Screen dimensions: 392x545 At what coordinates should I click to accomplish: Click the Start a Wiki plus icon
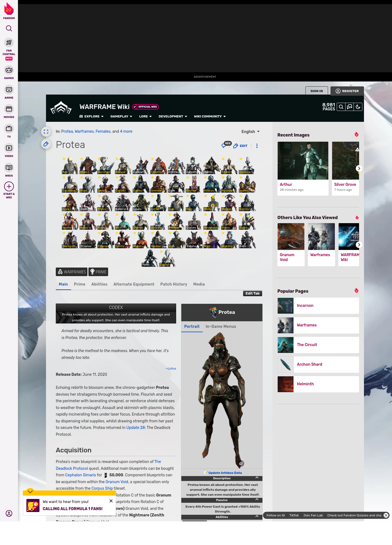click(x=9, y=186)
